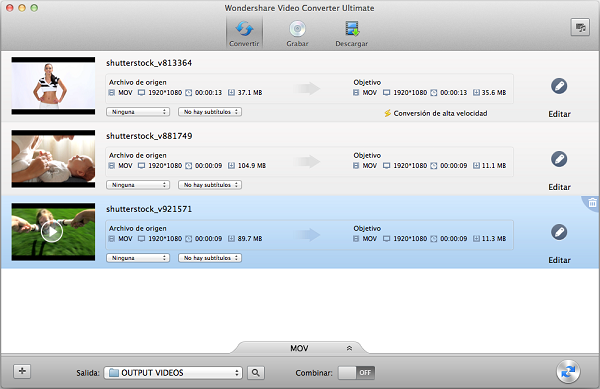Click Editar label for shutterstock_v881749
Screen dimensions: 600x389
[559, 187]
